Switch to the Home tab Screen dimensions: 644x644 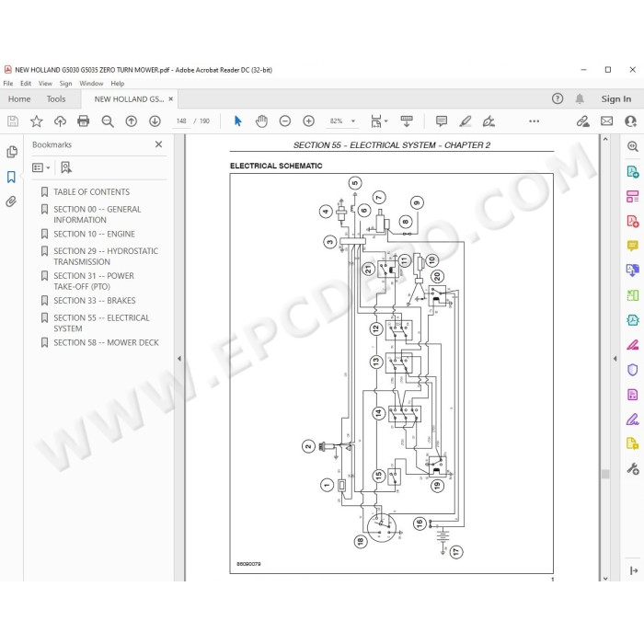pyautogui.click(x=19, y=99)
